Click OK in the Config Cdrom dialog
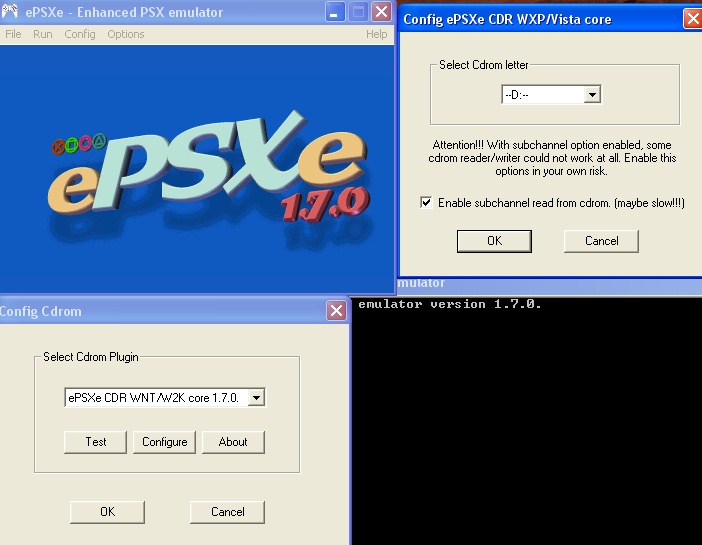 click(x=107, y=512)
